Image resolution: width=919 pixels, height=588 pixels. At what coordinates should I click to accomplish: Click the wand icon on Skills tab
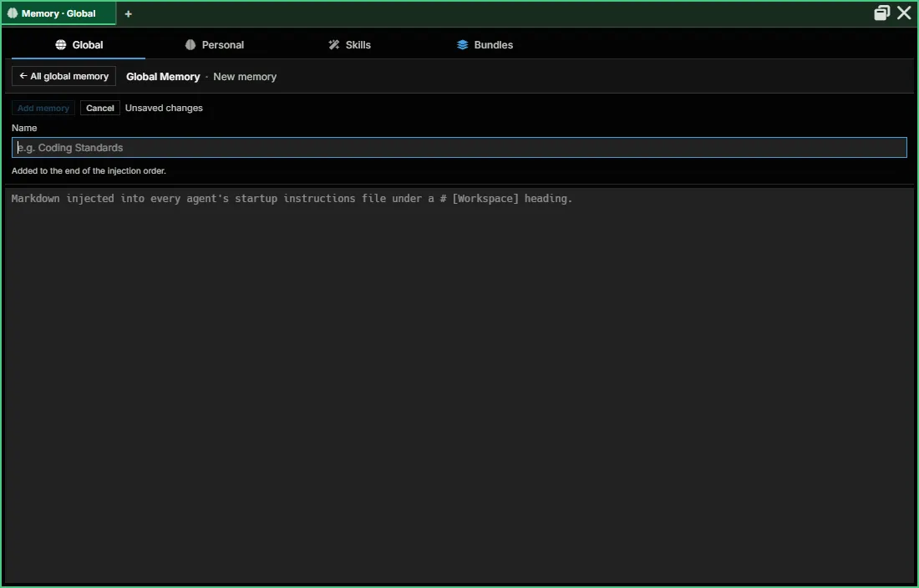334,45
